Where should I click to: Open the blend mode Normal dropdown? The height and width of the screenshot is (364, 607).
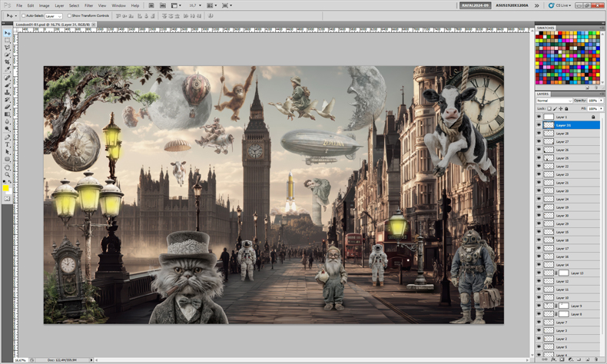click(x=554, y=101)
